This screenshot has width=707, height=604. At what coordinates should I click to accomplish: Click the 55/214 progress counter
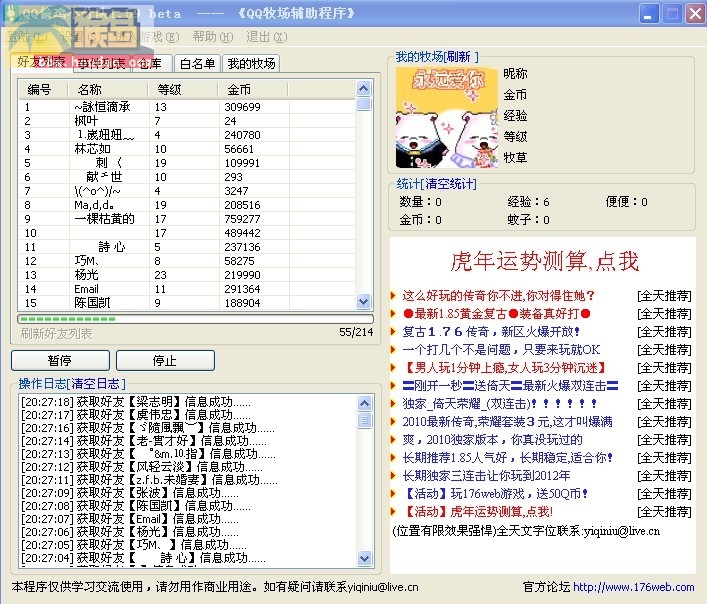356,333
